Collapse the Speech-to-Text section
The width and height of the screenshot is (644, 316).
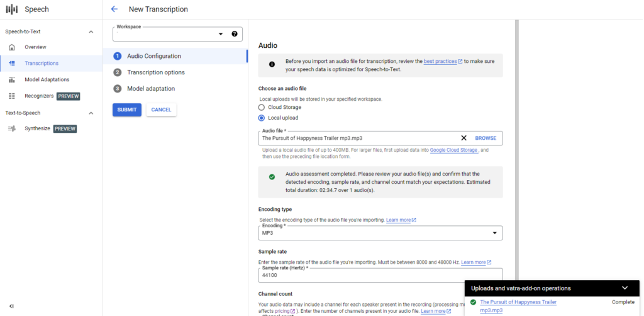pos(91,31)
